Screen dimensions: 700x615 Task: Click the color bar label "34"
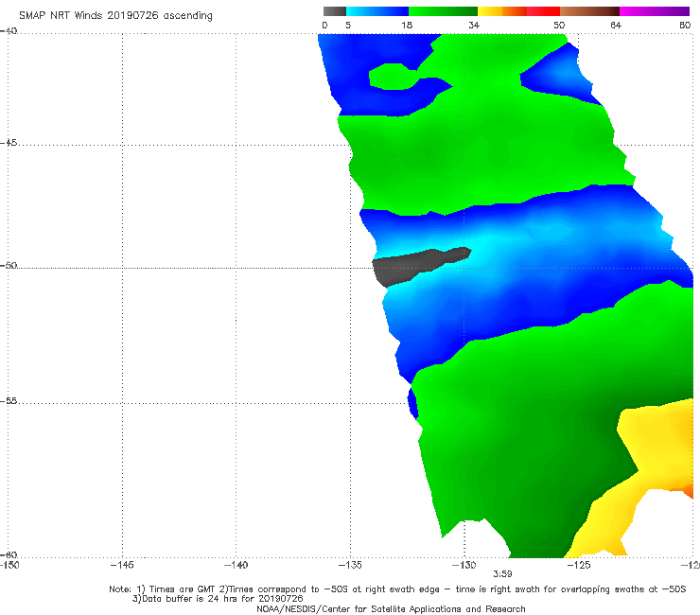[x=474, y=26]
